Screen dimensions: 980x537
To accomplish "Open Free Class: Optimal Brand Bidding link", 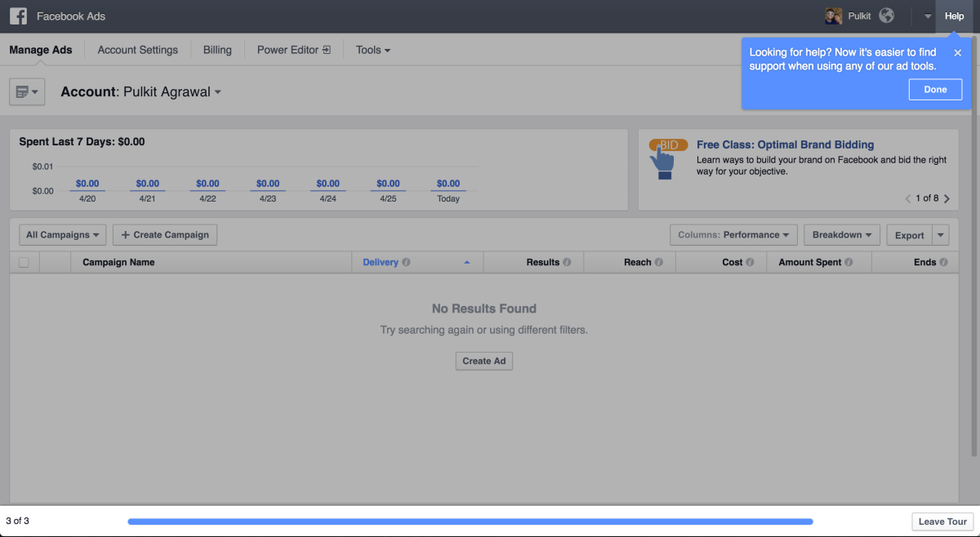I will 785,144.
